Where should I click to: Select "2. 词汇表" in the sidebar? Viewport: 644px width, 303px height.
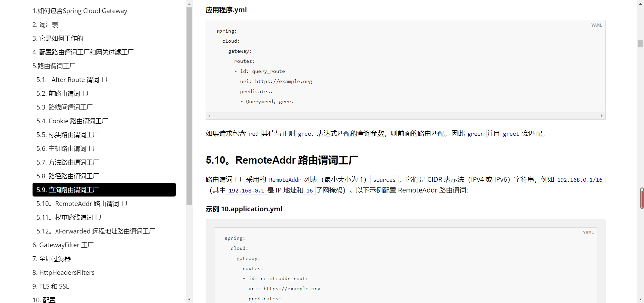(x=45, y=24)
